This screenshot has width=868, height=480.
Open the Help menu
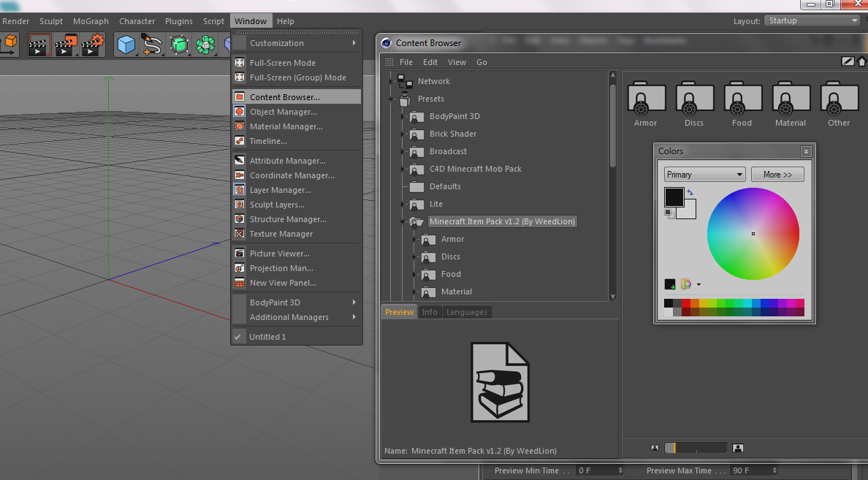[286, 21]
